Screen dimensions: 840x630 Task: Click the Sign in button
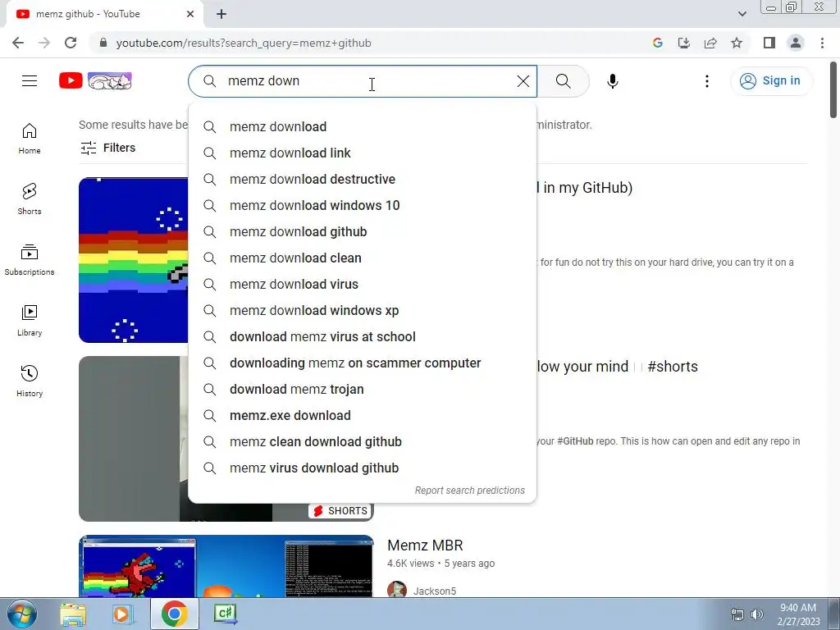771,81
